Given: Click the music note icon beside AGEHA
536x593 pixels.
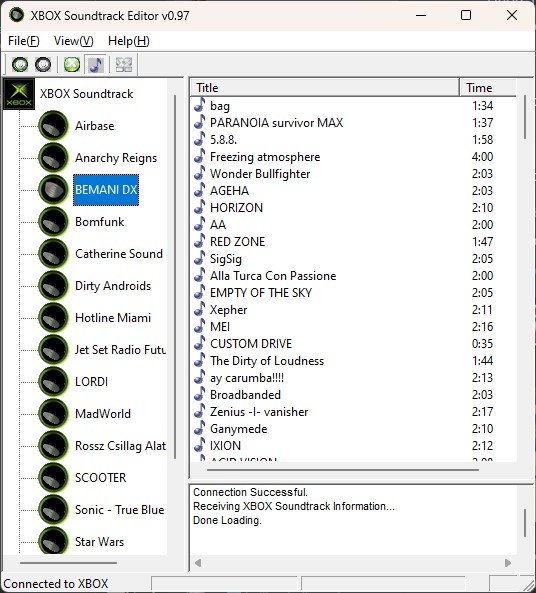Looking at the screenshot, I should (200, 190).
